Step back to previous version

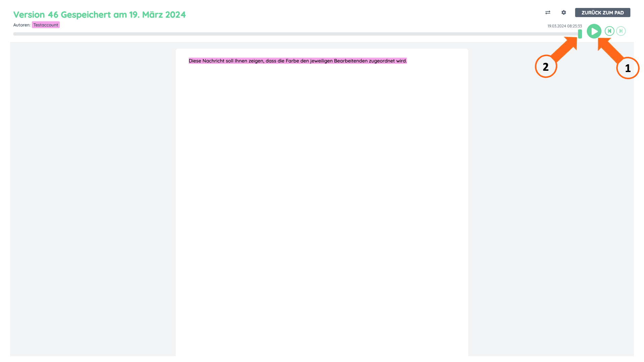point(609,31)
